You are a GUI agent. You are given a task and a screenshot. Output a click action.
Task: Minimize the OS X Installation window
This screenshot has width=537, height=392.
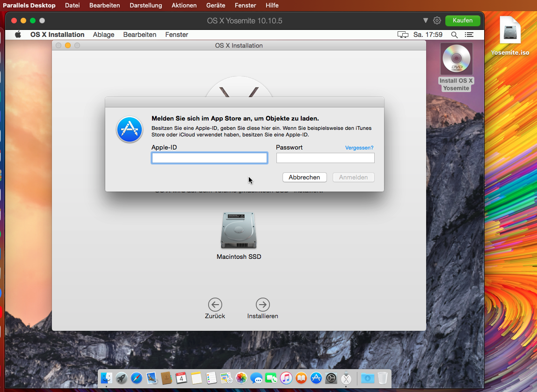(x=68, y=45)
